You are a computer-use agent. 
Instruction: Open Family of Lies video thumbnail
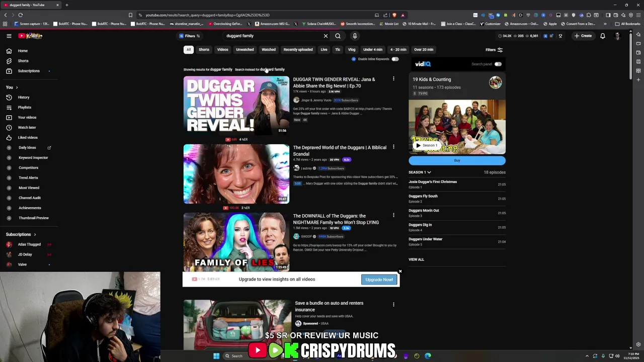pyautogui.click(x=236, y=242)
